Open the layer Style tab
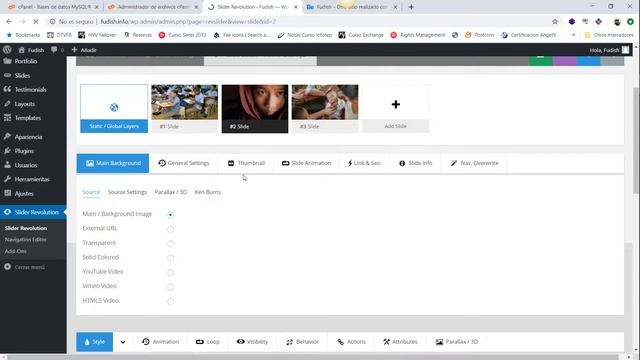The width and height of the screenshot is (640, 360). coord(95,342)
